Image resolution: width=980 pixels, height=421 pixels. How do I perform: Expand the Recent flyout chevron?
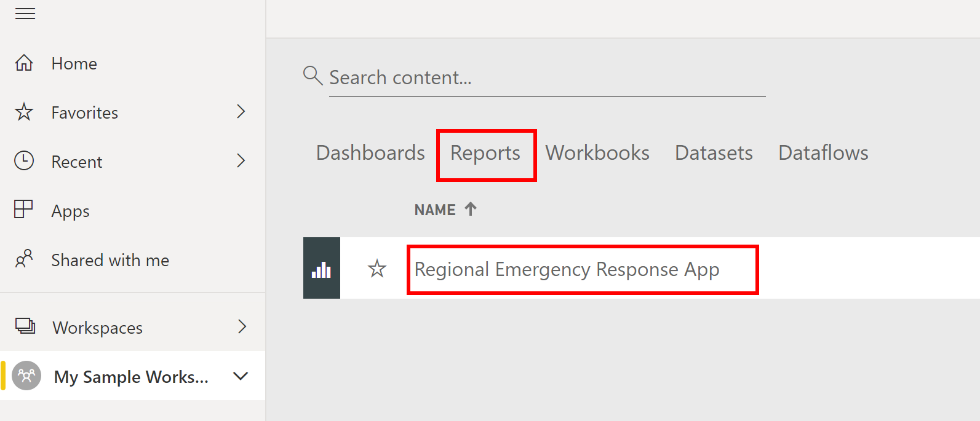click(x=241, y=160)
